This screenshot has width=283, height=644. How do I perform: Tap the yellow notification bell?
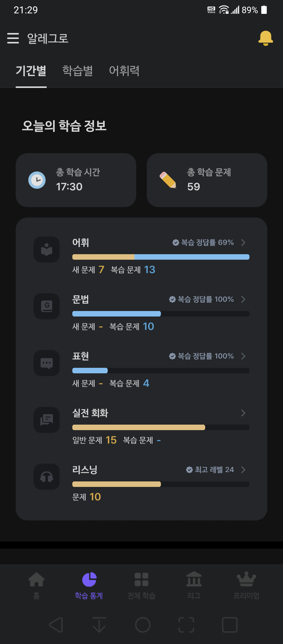tap(265, 38)
